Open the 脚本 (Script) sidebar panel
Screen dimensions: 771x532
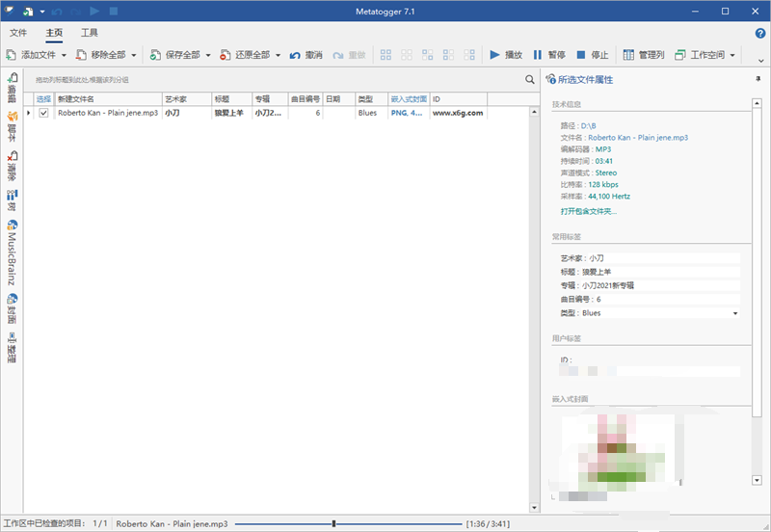tap(13, 124)
